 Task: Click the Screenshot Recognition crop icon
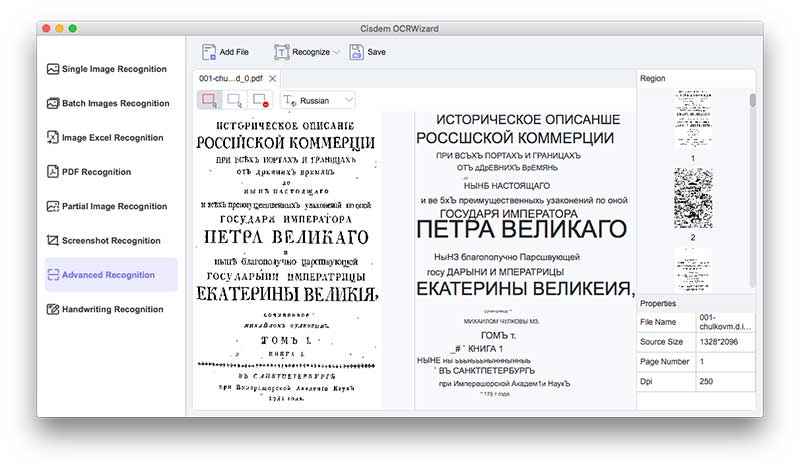pyautogui.click(x=53, y=241)
